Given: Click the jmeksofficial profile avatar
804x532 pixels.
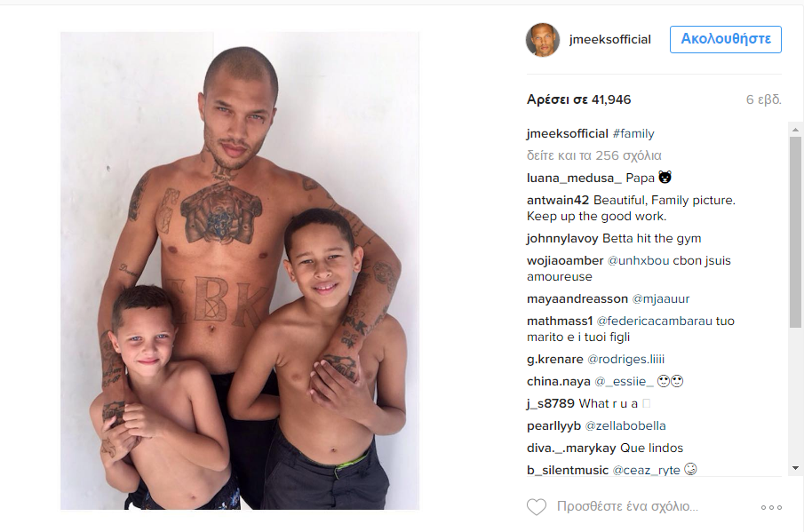Looking at the screenshot, I should pos(543,39).
